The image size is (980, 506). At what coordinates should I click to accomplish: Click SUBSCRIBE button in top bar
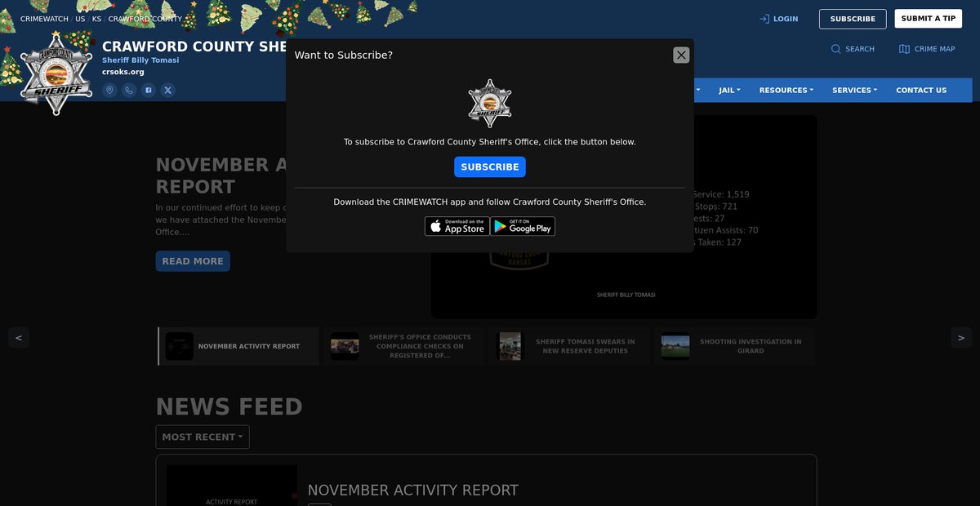point(853,19)
